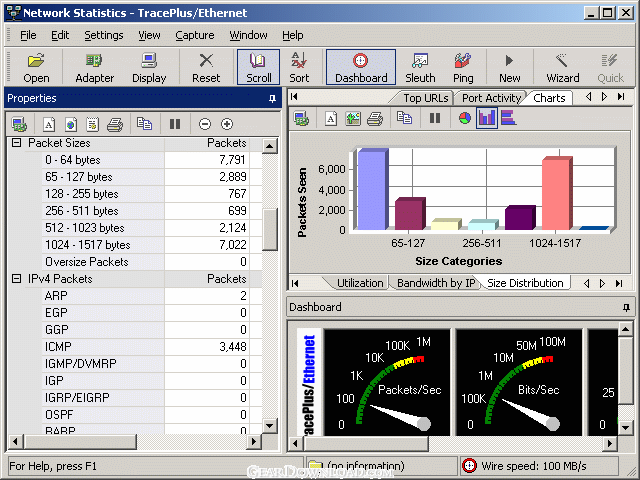Pause updates in the Properties panel

[x=175, y=124]
